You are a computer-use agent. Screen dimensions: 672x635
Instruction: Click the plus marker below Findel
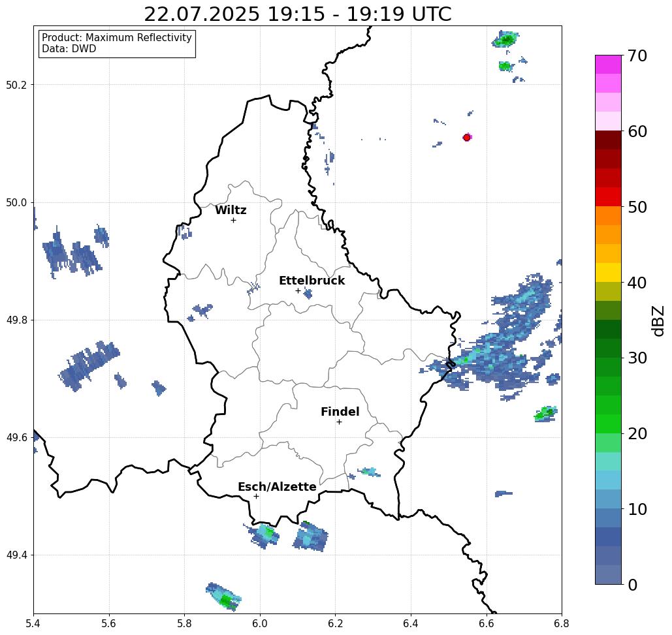[x=339, y=422]
